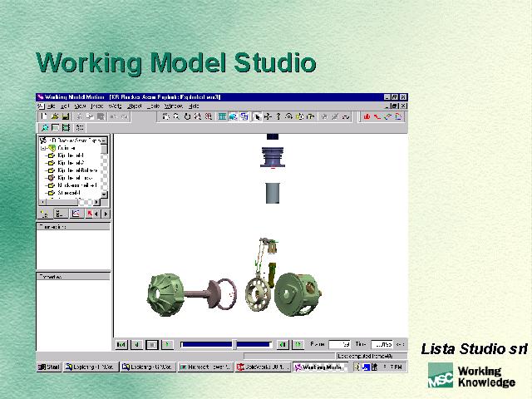Click the Working Model taskbar button
Screen dimensions: 532x399
(320, 367)
